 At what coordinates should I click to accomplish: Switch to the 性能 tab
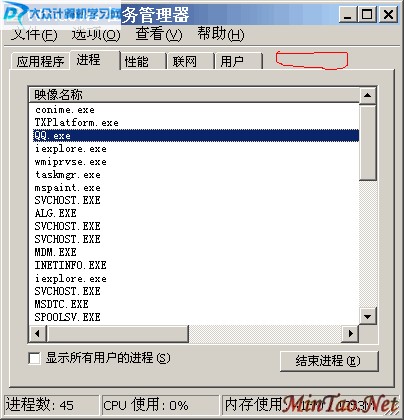[143, 61]
